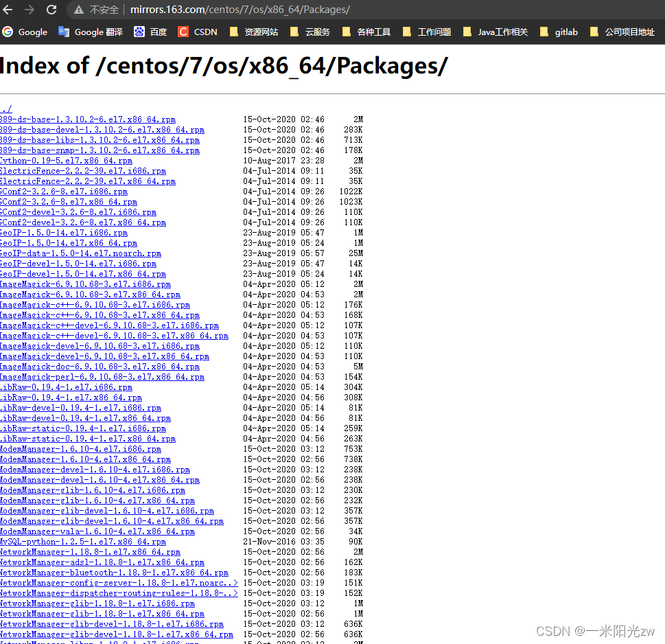Reload the page with the refresh icon
The width and height of the screenshot is (665, 644).
point(51,10)
